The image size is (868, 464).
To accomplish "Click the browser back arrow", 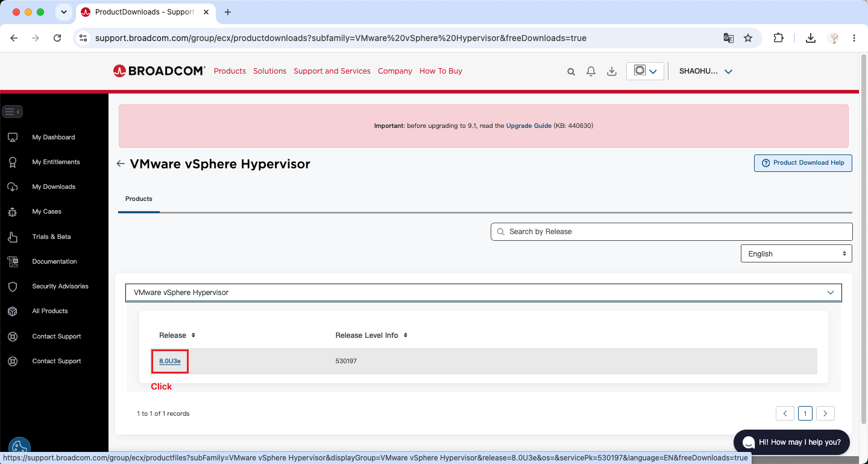I will tap(14, 38).
